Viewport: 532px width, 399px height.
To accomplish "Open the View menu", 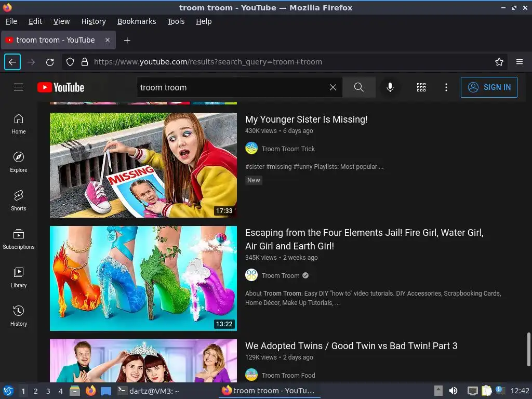I will coord(61,21).
